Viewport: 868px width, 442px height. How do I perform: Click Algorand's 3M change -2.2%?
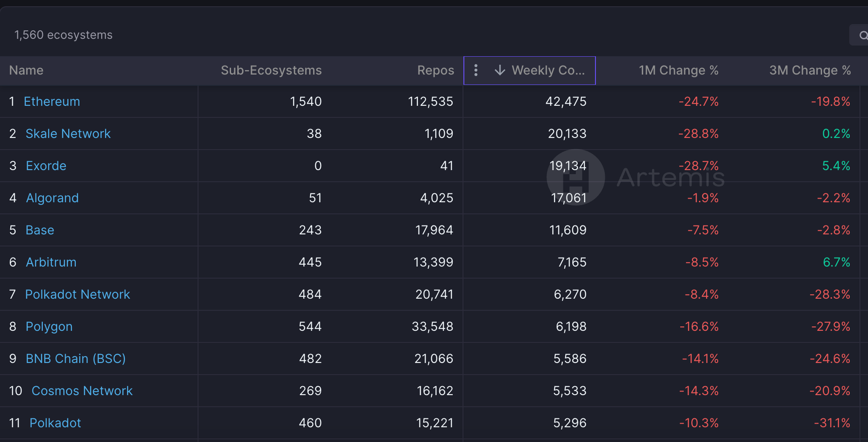tap(834, 198)
